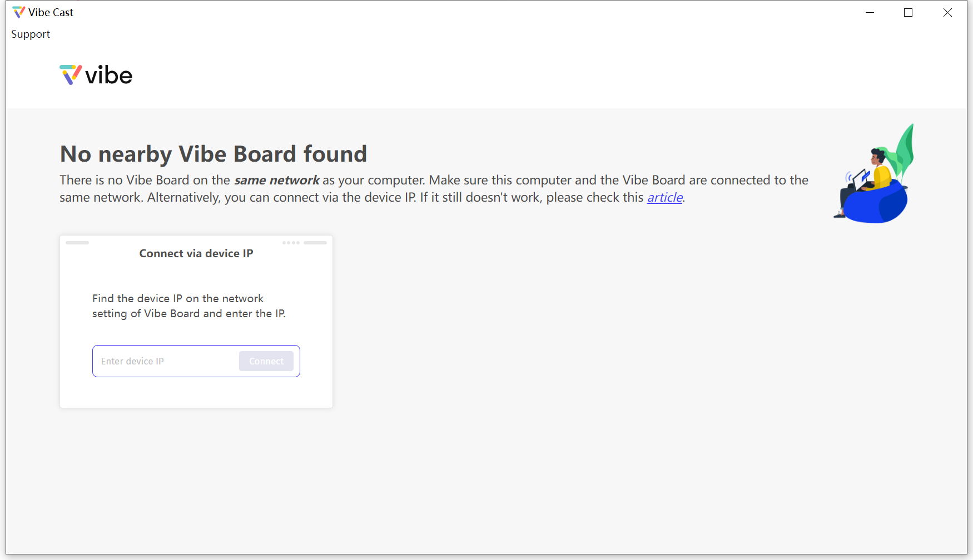Open the troubleshooting article link

[664, 198]
